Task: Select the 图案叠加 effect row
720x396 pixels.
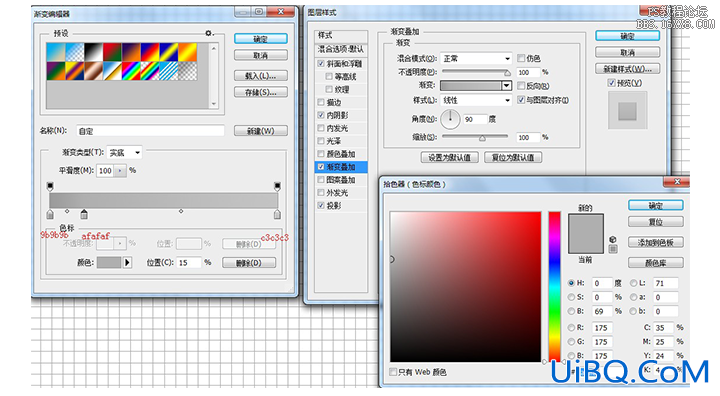Action: click(341, 180)
